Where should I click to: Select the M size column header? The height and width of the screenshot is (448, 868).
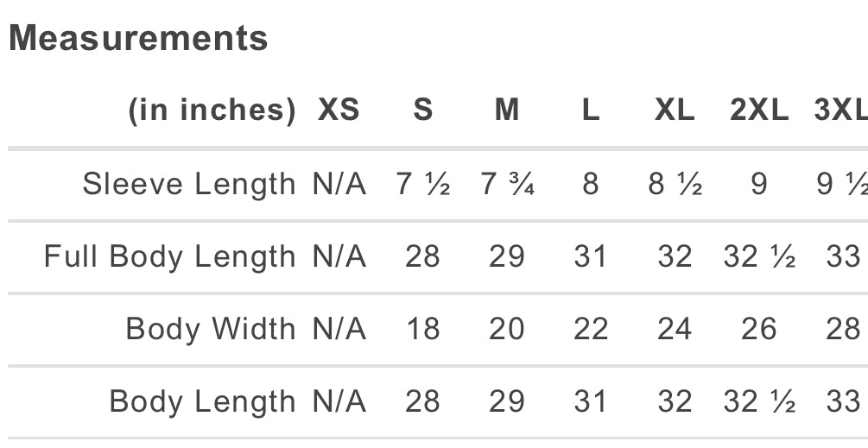click(x=507, y=110)
